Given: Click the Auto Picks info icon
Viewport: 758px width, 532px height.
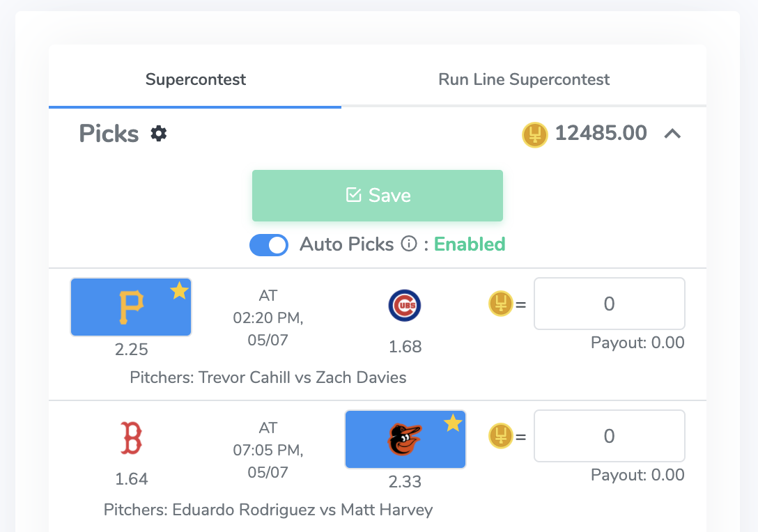Looking at the screenshot, I should tap(409, 244).
